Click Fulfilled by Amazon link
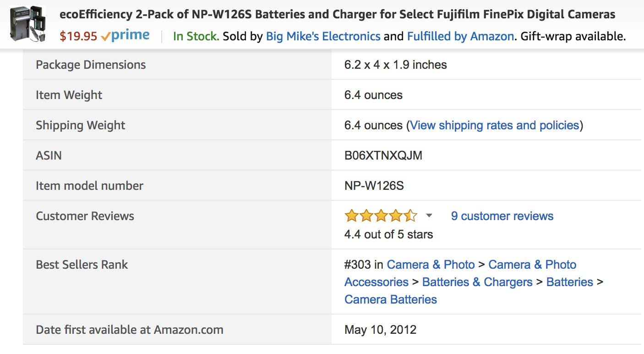This screenshot has width=644, height=354. pyautogui.click(x=460, y=36)
